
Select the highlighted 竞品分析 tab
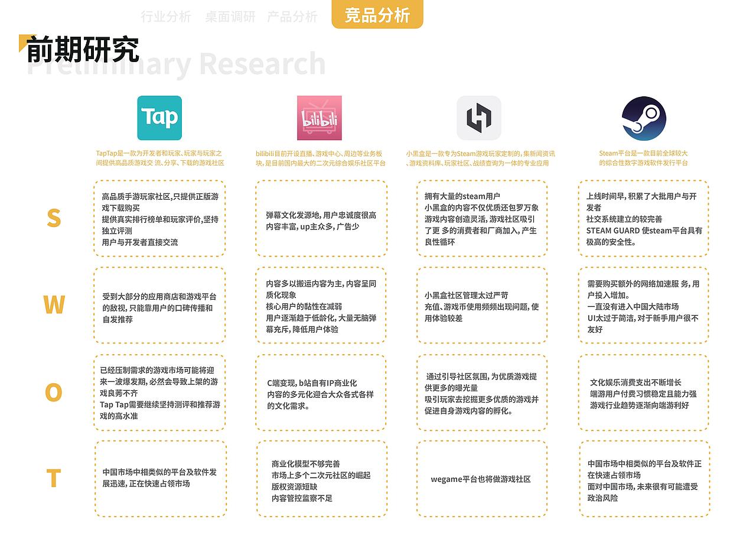[x=377, y=15]
